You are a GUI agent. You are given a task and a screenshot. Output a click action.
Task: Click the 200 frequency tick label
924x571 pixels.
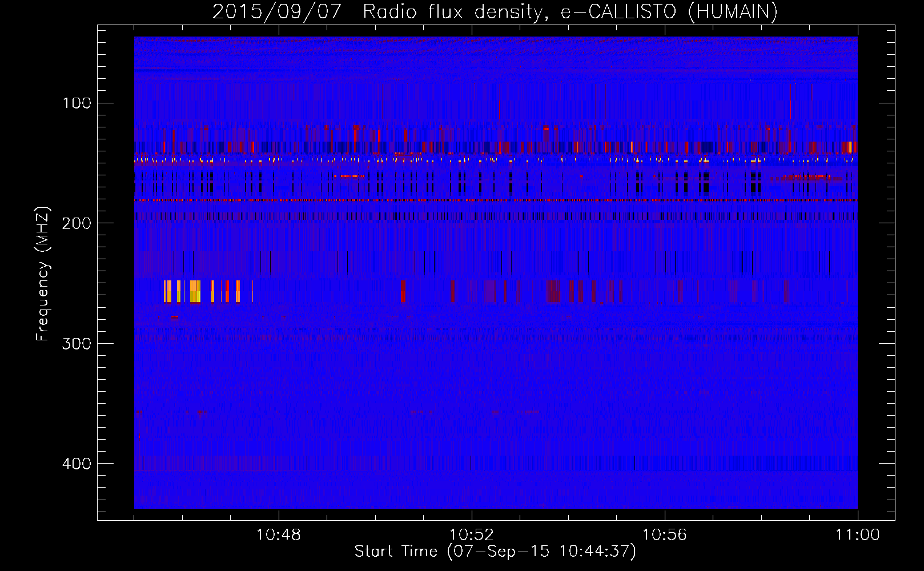coord(77,223)
